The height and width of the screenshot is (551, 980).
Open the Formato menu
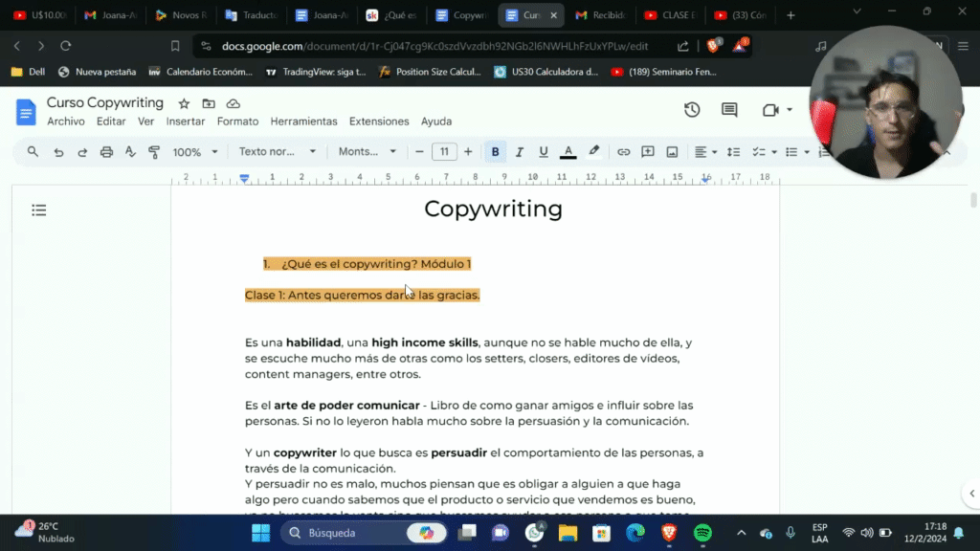click(x=237, y=121)
